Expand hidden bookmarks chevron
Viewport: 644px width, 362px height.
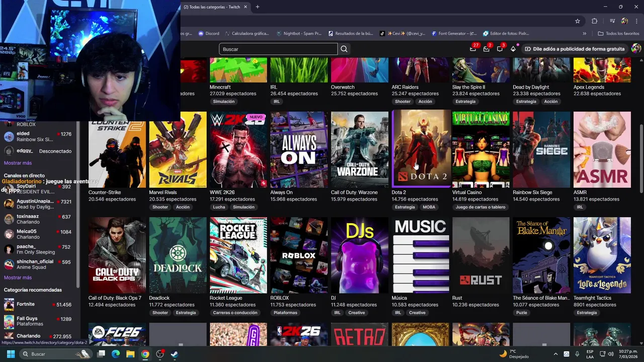(584, 34)
